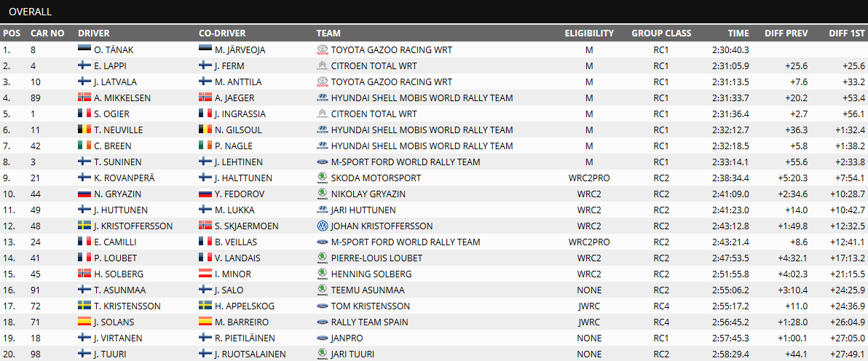Click the Citroen logo next to E. Lappi's team
The image size is (868, 361).
point(322,66)
